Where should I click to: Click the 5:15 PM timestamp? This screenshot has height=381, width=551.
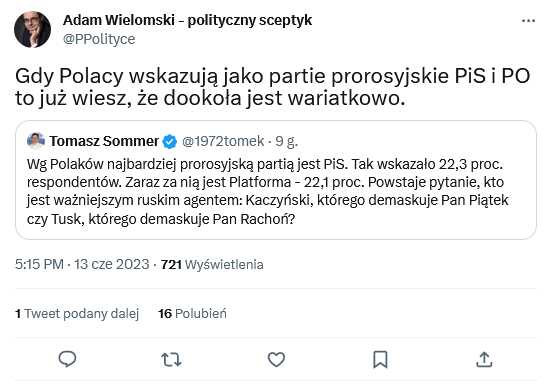point(39,264)
